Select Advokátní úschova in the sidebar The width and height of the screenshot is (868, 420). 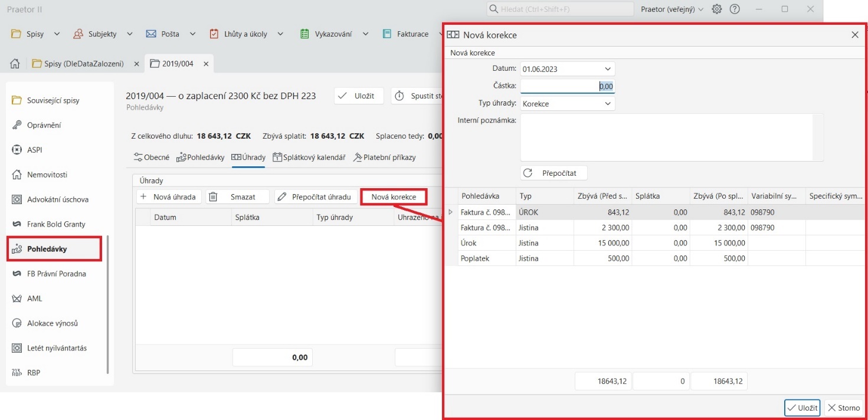point(57,199)
